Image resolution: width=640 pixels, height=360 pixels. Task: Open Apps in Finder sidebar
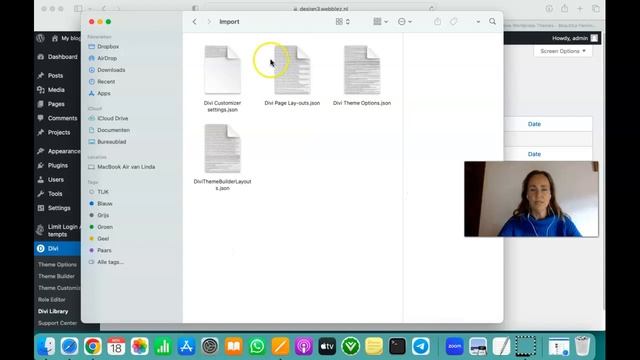(100, 93)
